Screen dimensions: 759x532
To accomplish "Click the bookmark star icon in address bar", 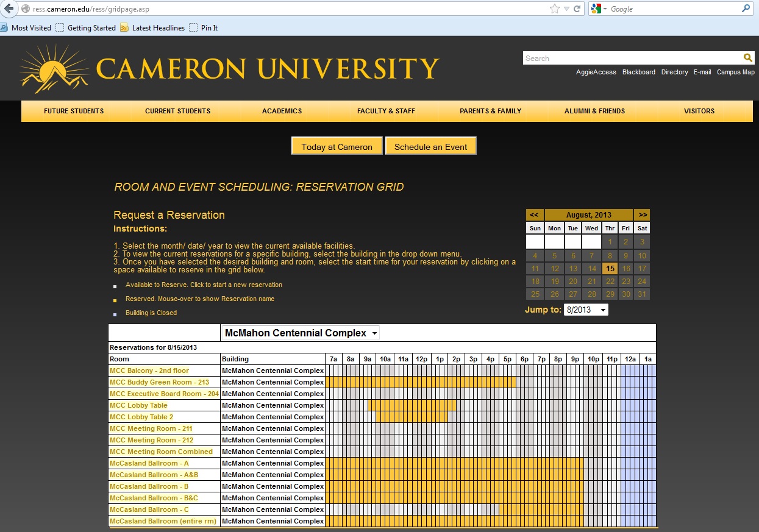I will 555,9.
